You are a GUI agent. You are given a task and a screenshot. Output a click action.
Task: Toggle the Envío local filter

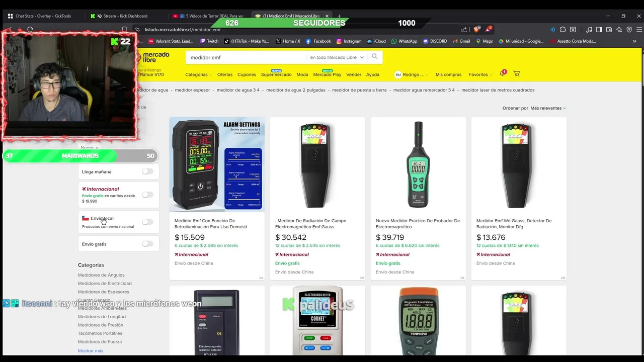147,222
